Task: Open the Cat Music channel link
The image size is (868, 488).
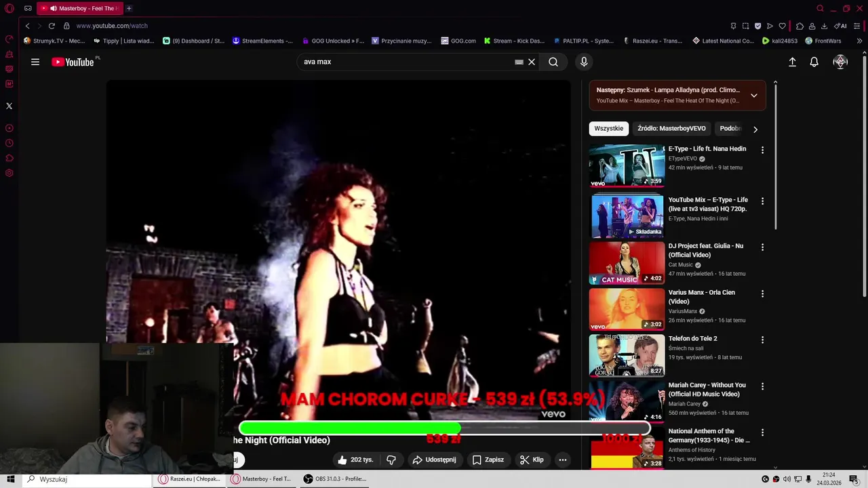Action: tap(681, 265)
